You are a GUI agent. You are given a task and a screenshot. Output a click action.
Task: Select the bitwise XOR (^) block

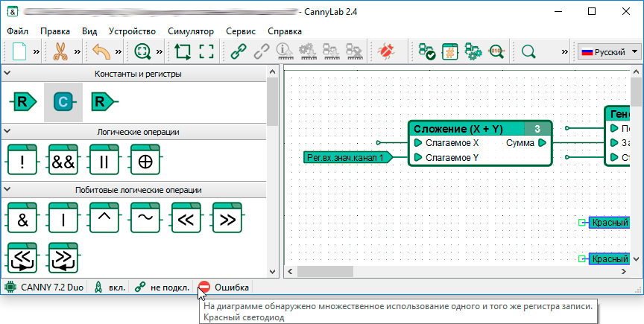coord(104,218)
